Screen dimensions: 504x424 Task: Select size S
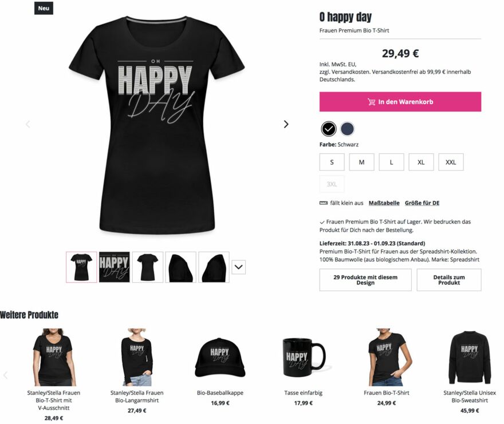[x=332, y=162]
